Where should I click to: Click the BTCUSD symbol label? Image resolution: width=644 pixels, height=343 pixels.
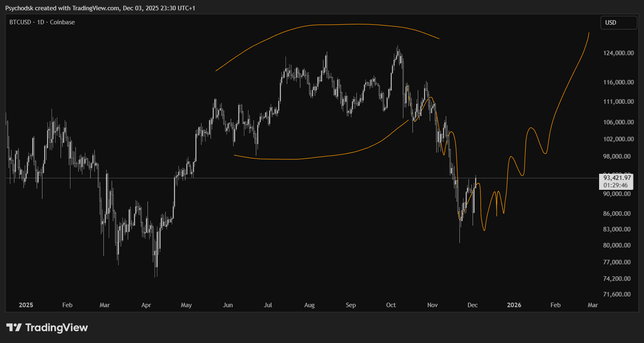pos(20,22)
